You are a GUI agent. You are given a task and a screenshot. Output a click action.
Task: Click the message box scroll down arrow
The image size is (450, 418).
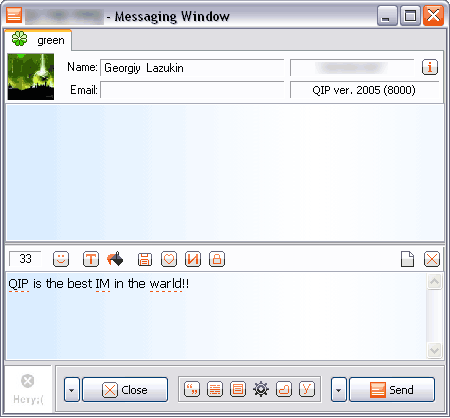point(434,350)
